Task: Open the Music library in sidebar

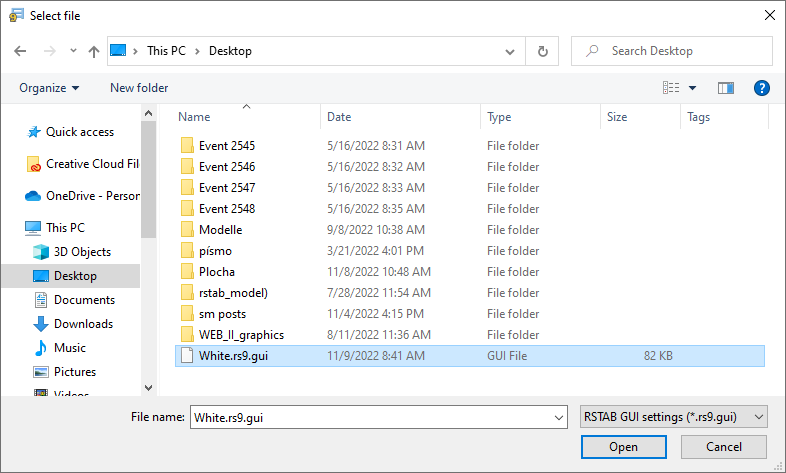Action: pos(69,348)
